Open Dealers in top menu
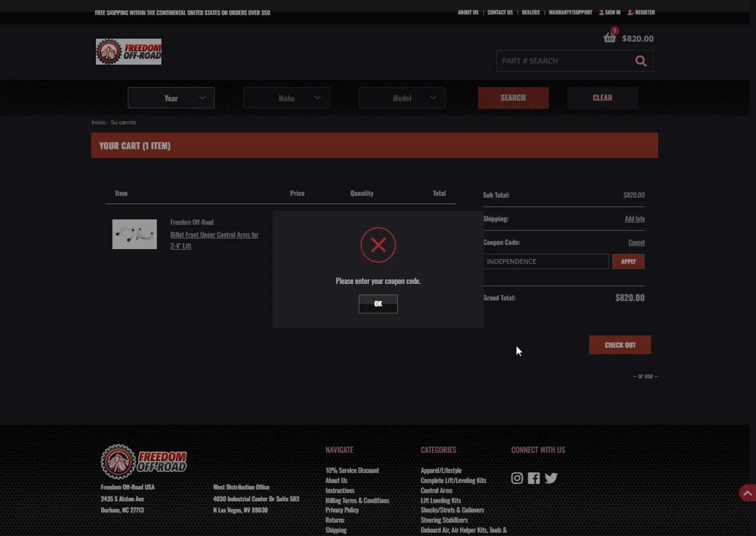Image resolution: width=756 pixels, height=536 pixels. coord(531,13)
